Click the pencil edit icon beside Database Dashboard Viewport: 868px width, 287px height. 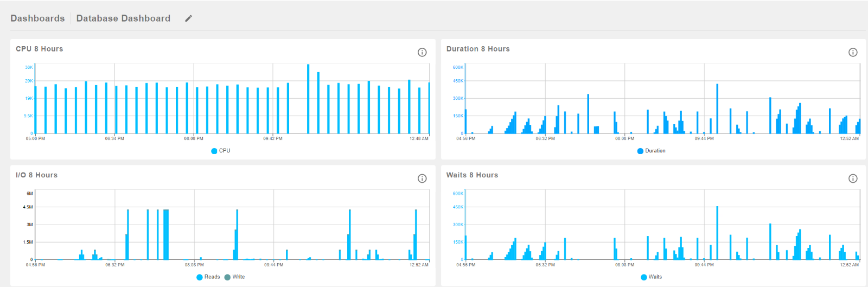188,18
